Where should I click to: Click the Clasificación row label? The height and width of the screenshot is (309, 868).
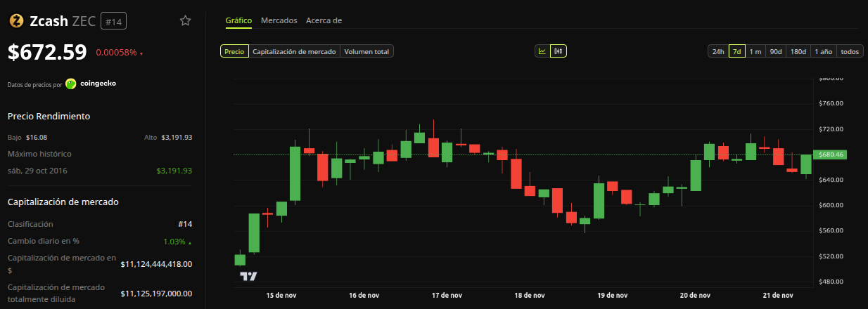(30, 224)
